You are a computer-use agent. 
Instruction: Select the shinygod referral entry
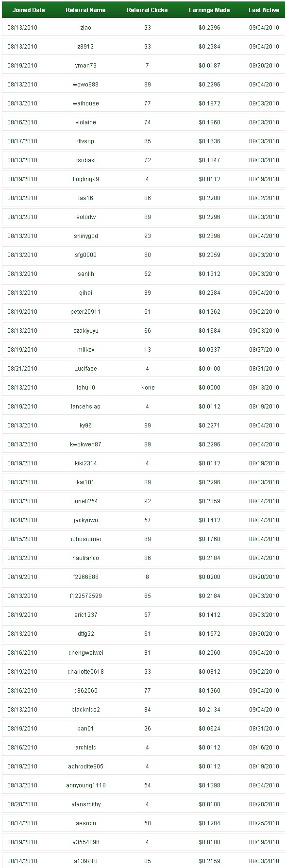pos(85,236)
